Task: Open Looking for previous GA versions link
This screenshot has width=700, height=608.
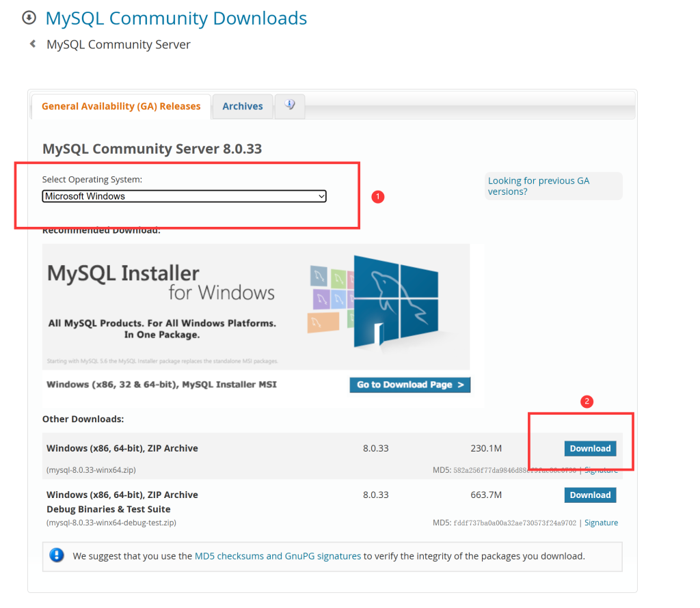Action: (539, 186)
